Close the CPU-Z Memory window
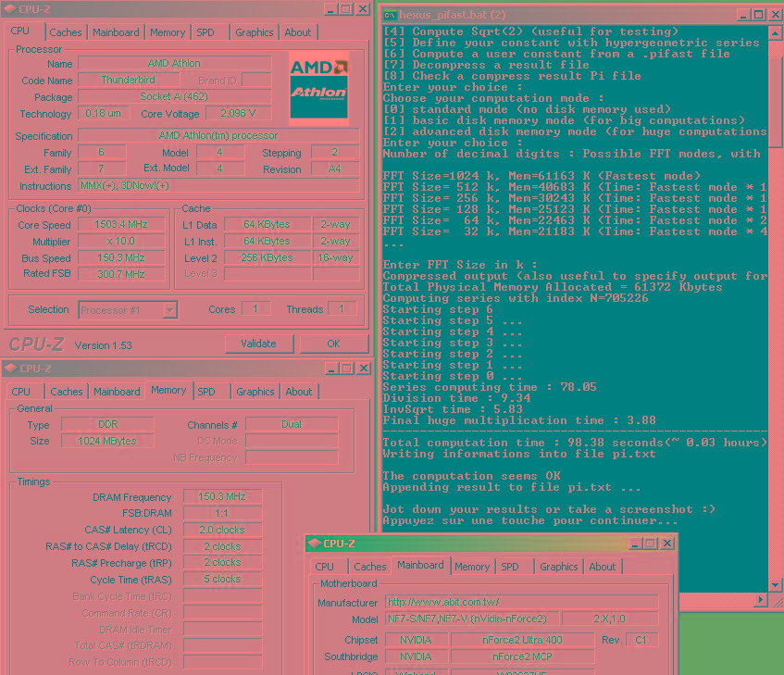 tap(364, 369)
